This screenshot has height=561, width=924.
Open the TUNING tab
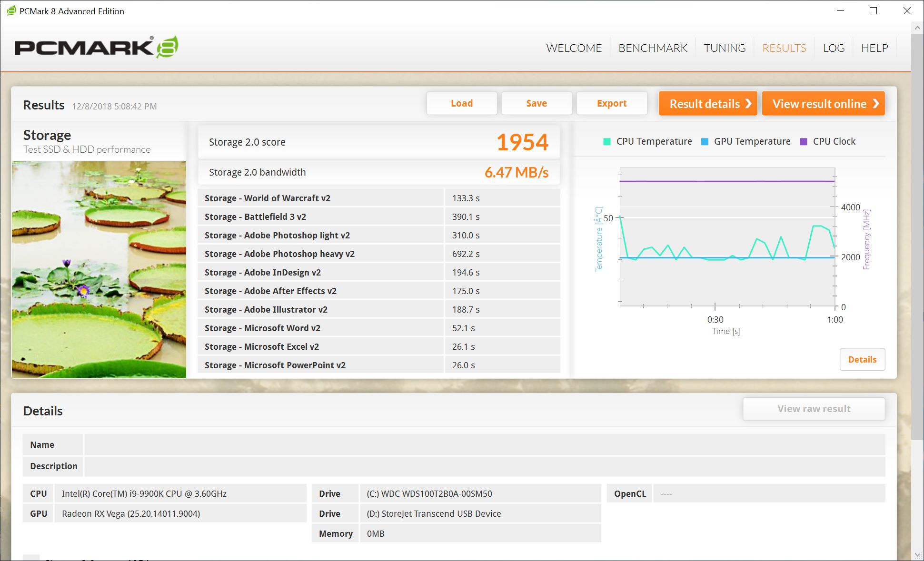(x=725, y=48)
